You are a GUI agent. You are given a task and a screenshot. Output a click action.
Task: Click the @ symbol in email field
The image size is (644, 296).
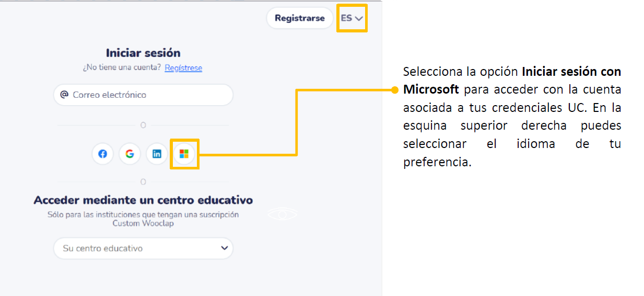[64, 95]
